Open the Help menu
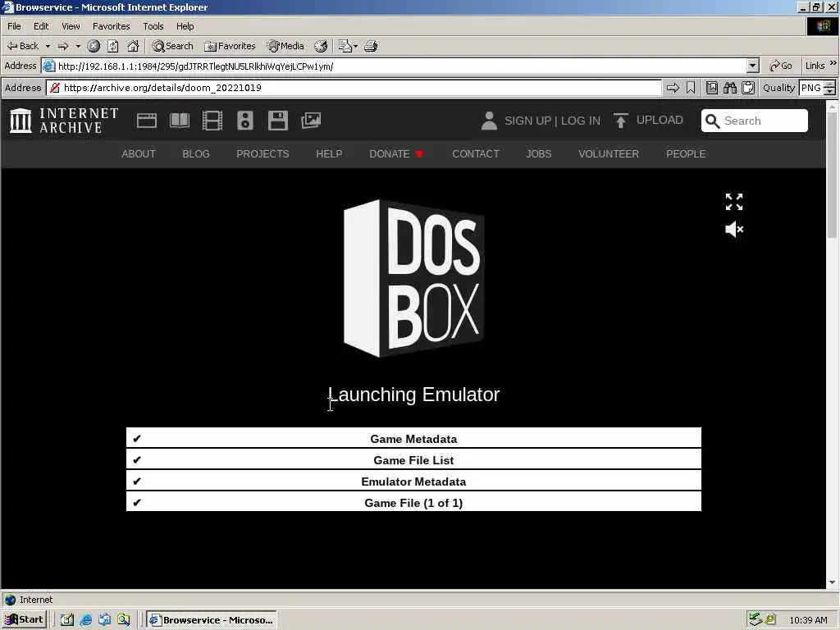840x630 pixels. pyautogui.click(x=185, y=26)
